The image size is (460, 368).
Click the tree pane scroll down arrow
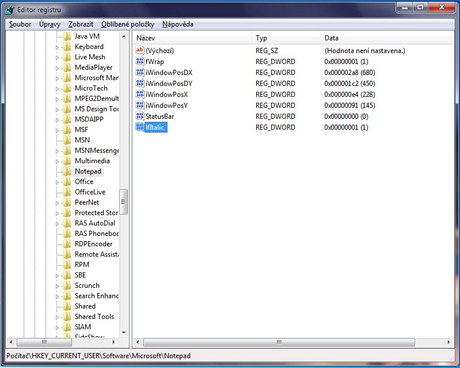coord(124,332)
